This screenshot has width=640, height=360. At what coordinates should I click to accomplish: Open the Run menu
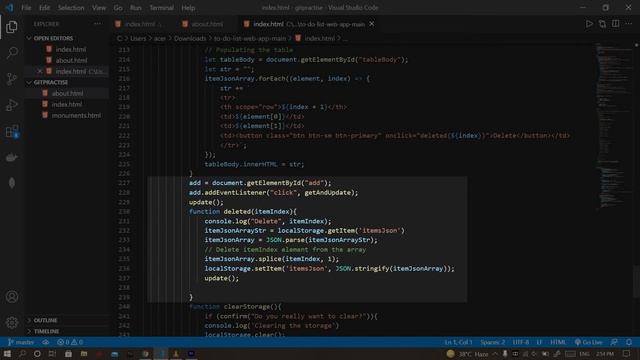136,8
